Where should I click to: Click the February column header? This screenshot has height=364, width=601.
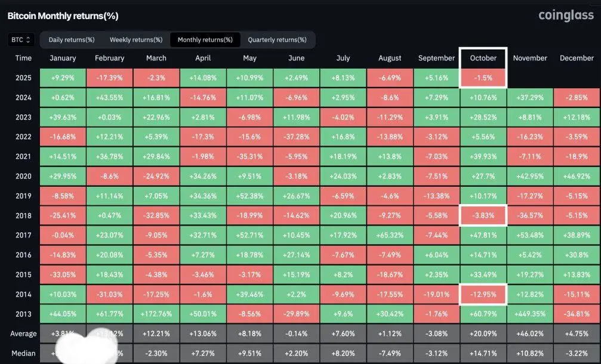[110, 58]
